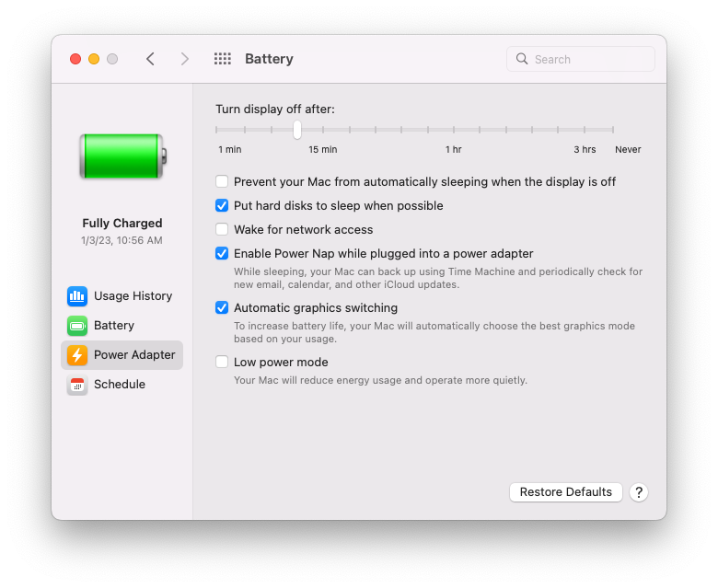Click the Turn display off after label

point(275,110)
